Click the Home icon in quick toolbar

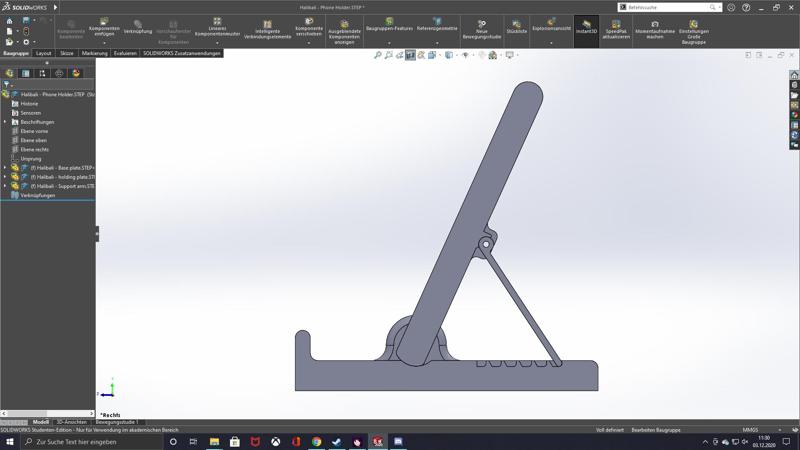9,20
